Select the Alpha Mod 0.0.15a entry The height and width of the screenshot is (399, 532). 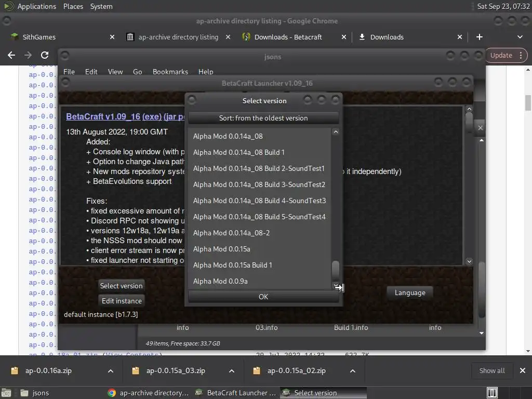[x=260, y=249]
